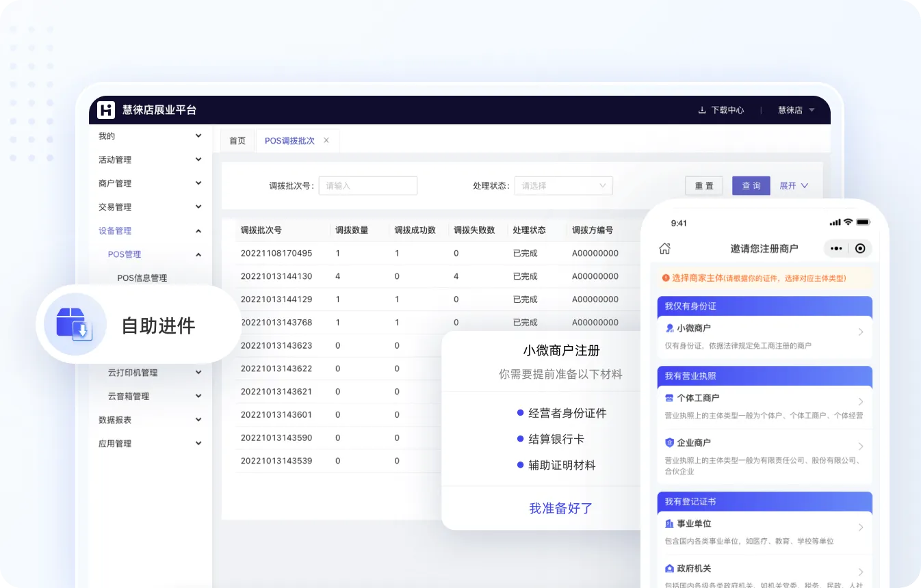This screenshot has height=588, width=921.
Task: Open the "..." more options icon beside 邀请您注册商户
Action: point(835,248)
